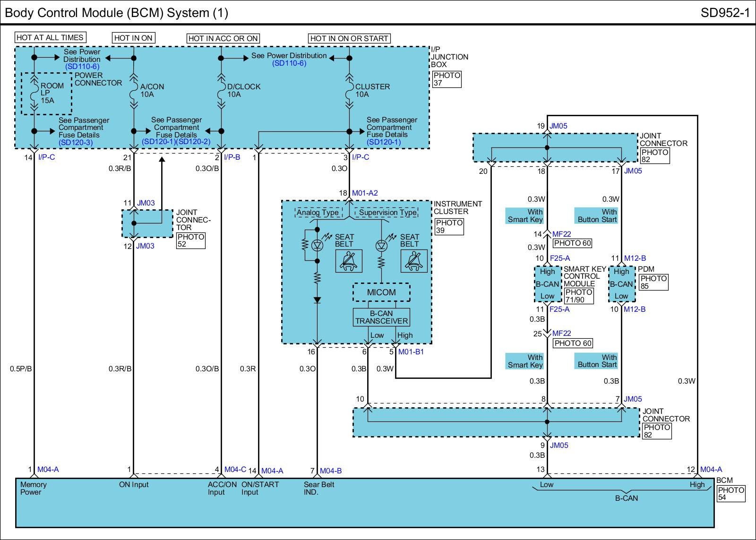The width and height of the screenshot is (756, 540).
Task: Select the A/CON 10A fuse symbol
Action: (134, 91)
